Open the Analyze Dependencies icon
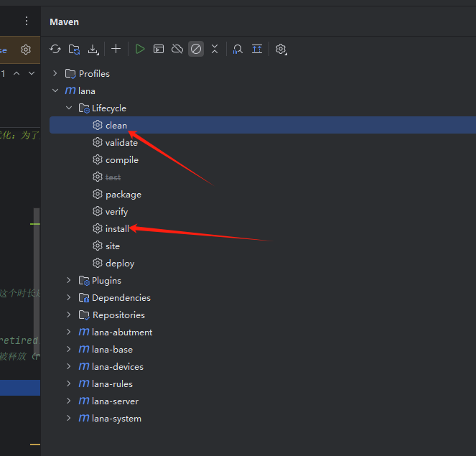 click(x=238, y=49)
